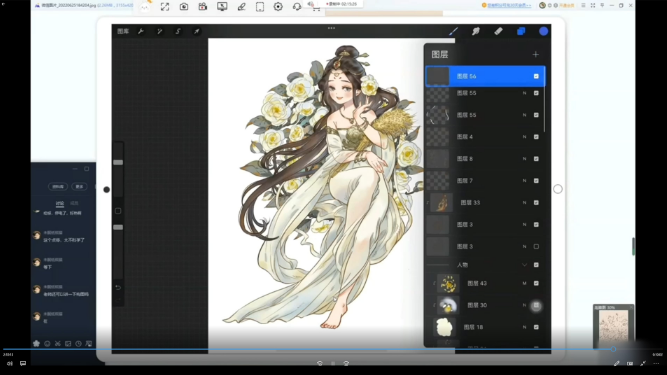Tap the 图层 18 layer thumbnail

click(444, 327)
